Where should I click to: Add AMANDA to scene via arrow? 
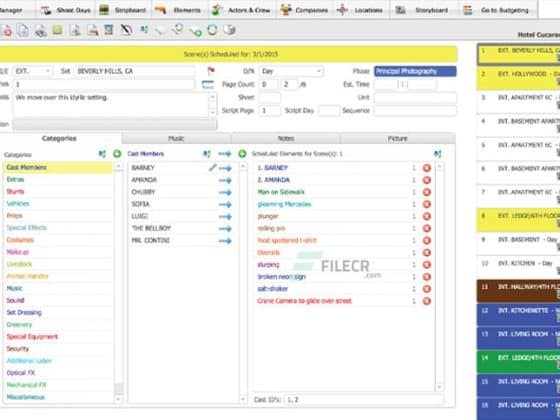225,180
